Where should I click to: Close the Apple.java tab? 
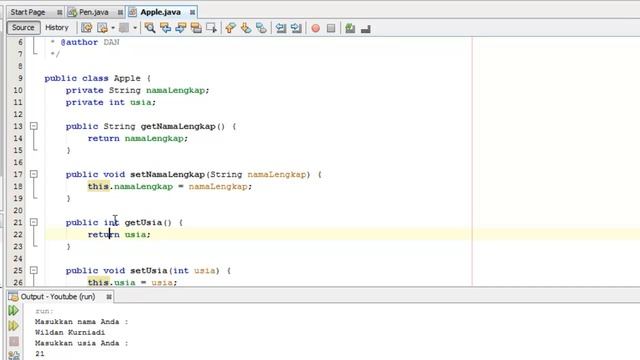pyautogui.click(x=192, y=13)
